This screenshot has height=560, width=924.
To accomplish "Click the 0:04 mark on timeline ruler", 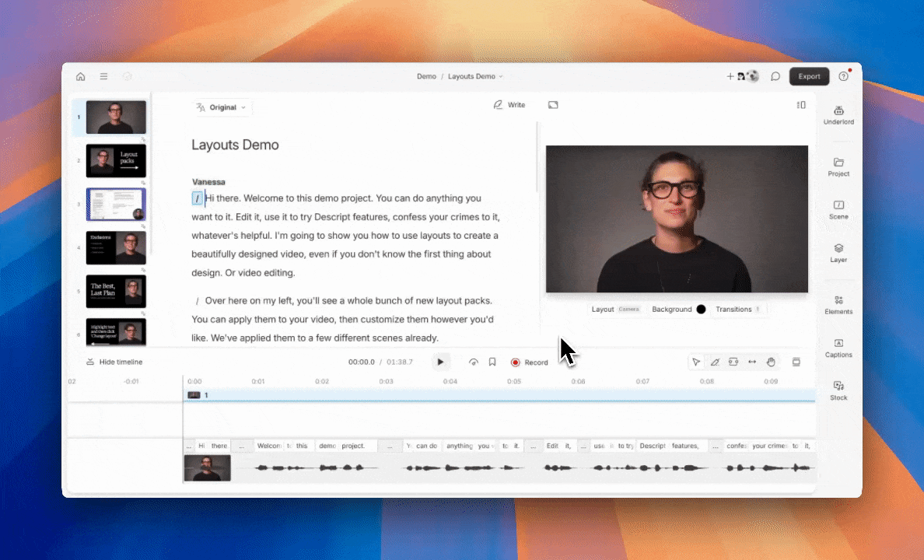I will (x=450, y=381).
